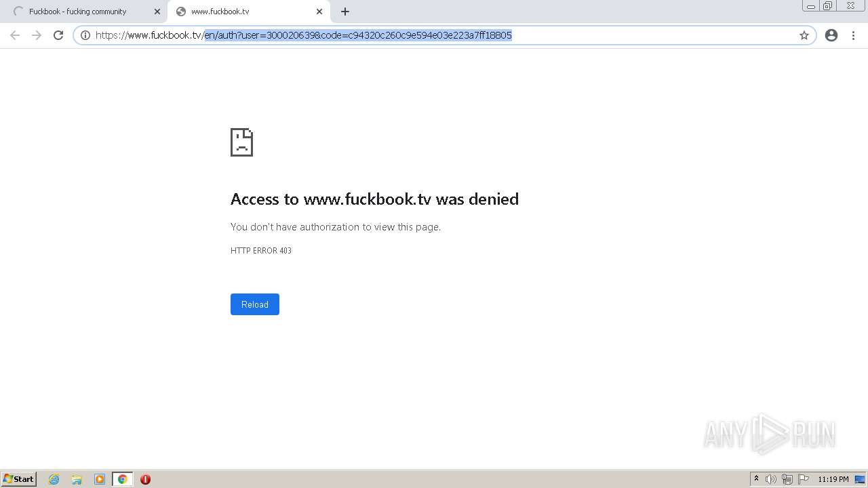Screen dimensions: 868x488
Task: Launch Internet Explorer from taskbar
Action: (x=54, y=479)
